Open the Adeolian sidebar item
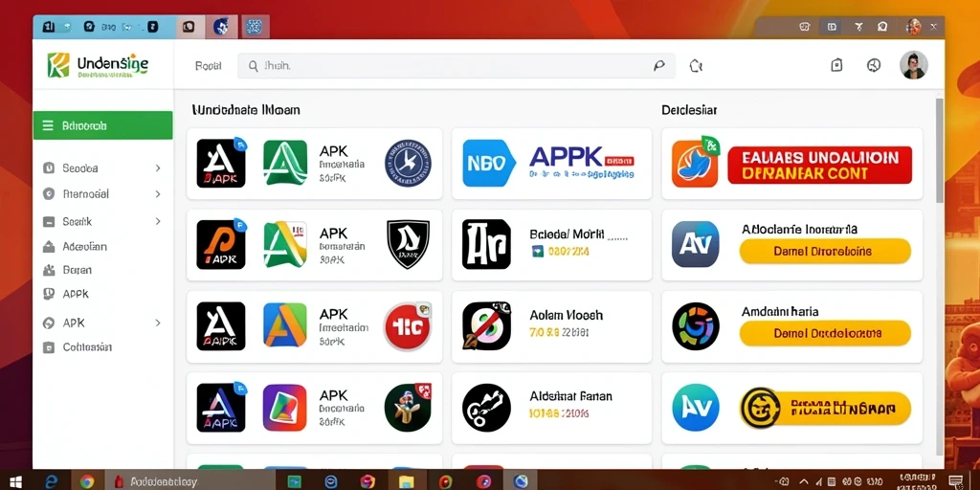 coord(84,247)
